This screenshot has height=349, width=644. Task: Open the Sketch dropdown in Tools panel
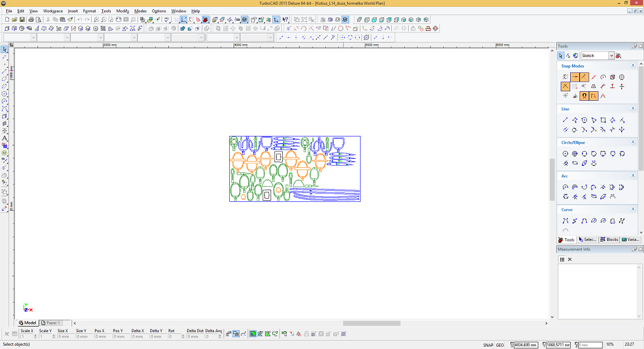611,55
